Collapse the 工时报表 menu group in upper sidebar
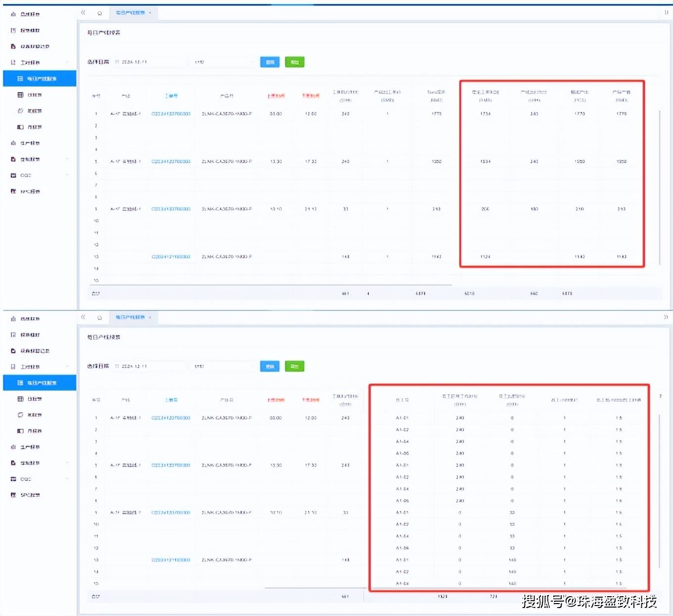Image resolution: width=673 pixels, height=616 pixels. coord(67,62)
